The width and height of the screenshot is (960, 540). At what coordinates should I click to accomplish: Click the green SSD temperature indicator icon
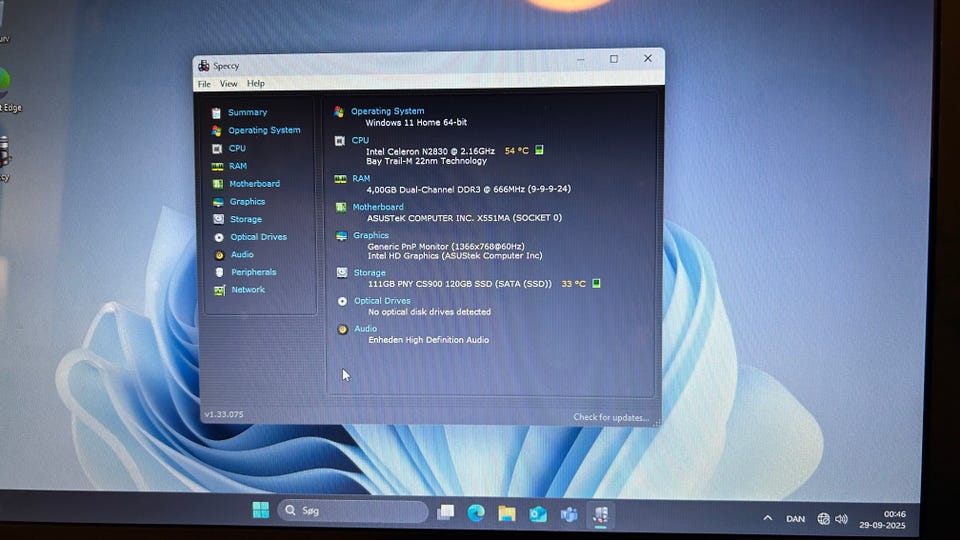point(596,283)
